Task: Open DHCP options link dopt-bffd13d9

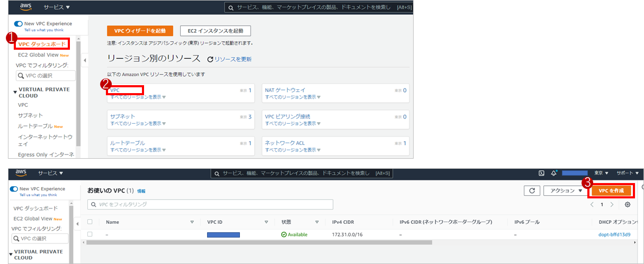Action: (x=615, y=234)
